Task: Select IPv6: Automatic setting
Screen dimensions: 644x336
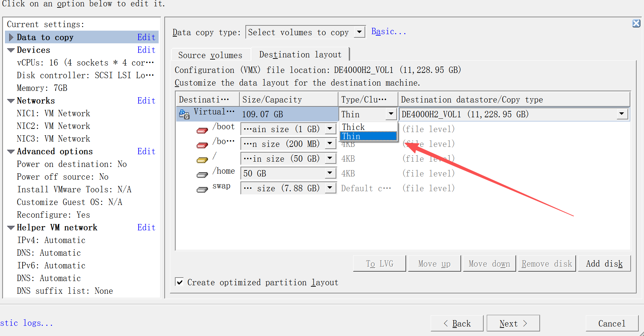Action: pos(51,266)
